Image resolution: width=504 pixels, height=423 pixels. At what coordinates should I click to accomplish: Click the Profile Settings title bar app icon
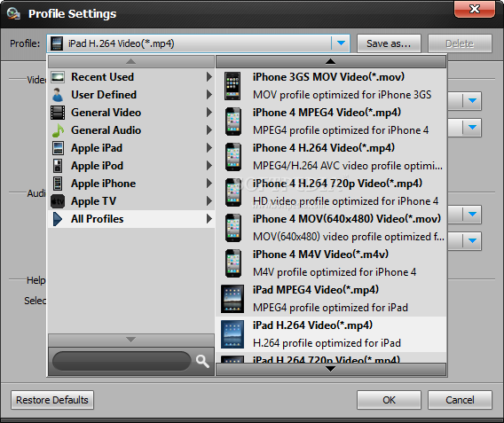pos(13,13)
